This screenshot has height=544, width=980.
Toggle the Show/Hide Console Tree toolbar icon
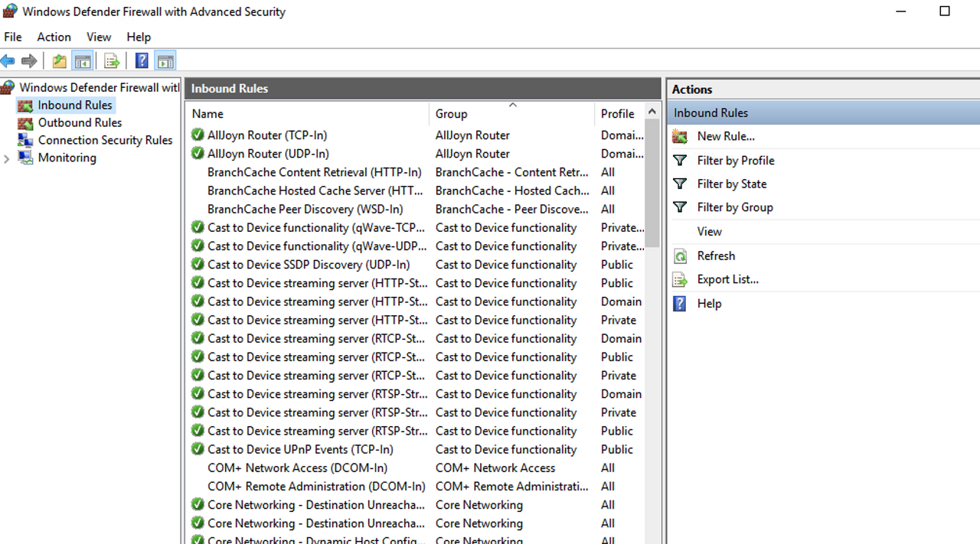click(x=83, y=61)
